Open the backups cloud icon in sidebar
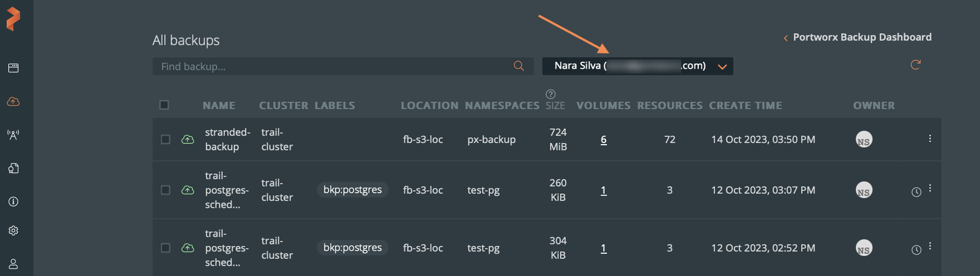 (x=13, y=101)
